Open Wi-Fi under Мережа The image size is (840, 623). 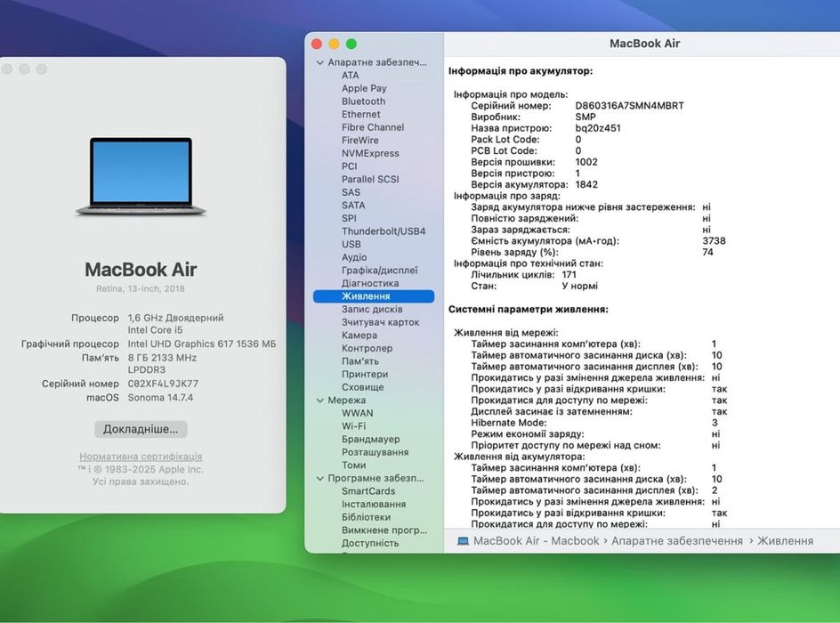(353, 426)
